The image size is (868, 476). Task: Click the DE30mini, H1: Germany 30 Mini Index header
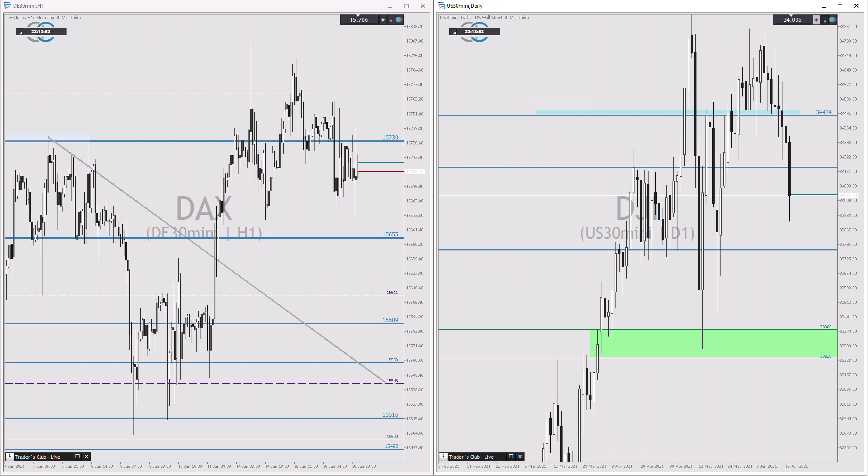pos(44,17)
